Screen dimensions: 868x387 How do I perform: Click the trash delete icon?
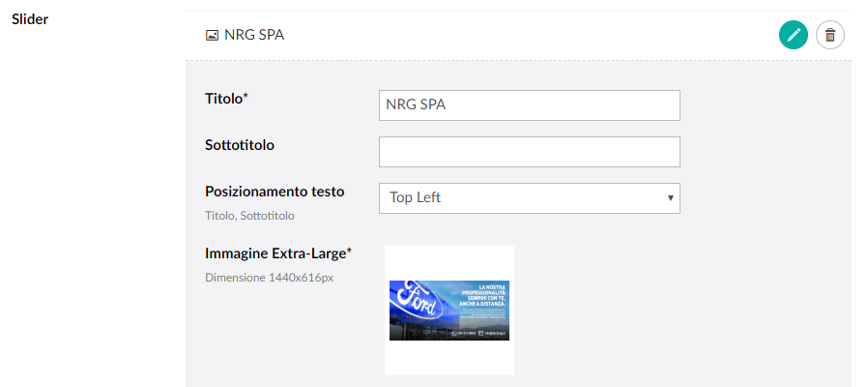830,36
